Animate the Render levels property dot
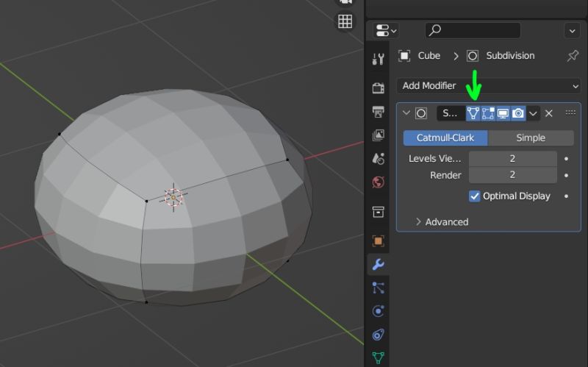Image resolution: width=588 pixels, height=367 pixels. click(x=566, y=175)
